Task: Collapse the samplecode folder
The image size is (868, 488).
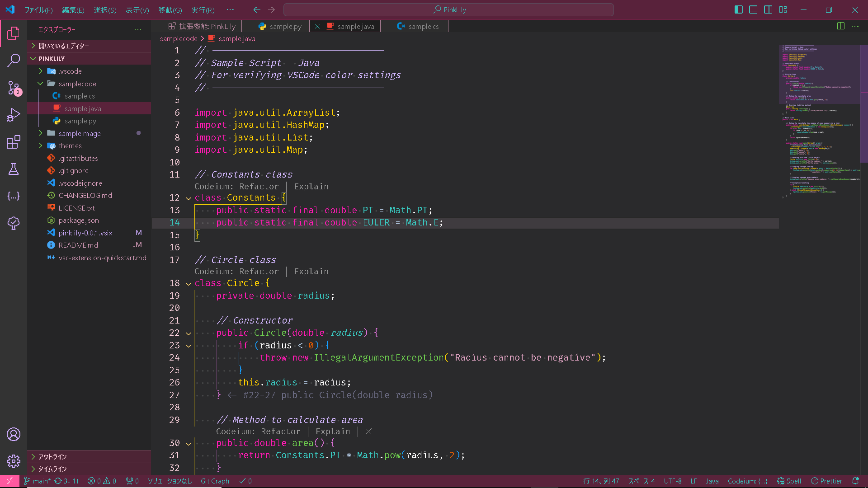Action: 77,84
